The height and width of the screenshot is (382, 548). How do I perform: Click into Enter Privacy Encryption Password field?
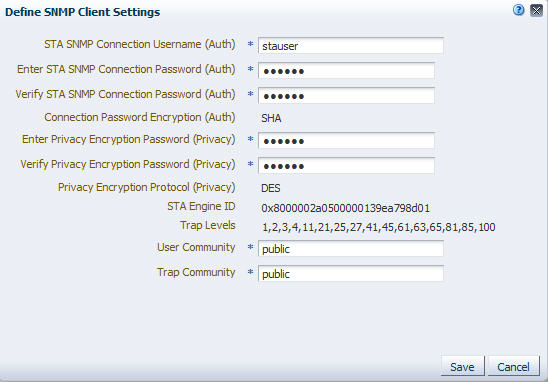pos(346,141)
